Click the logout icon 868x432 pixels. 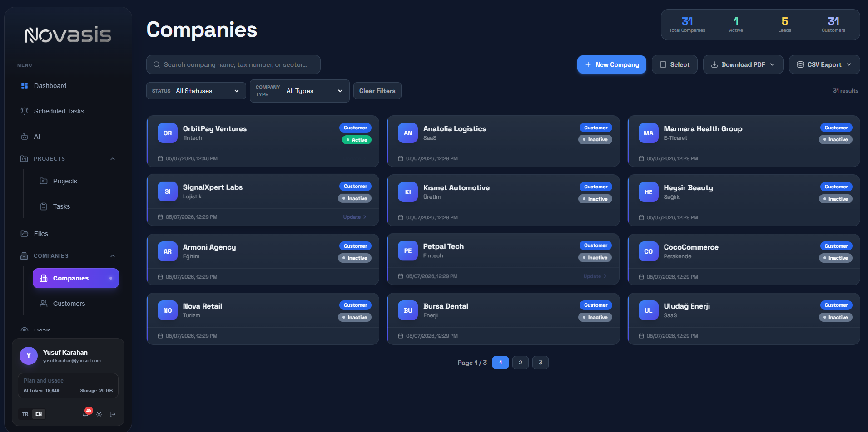pyautogui.click(x=113, y=414)
